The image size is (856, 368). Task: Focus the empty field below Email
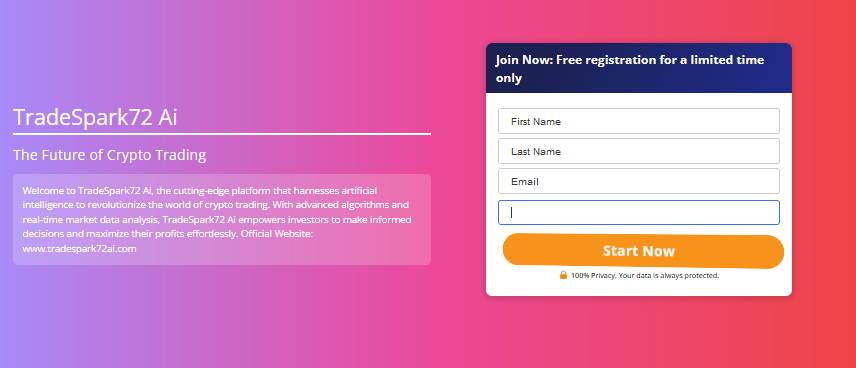click(639, 212)
